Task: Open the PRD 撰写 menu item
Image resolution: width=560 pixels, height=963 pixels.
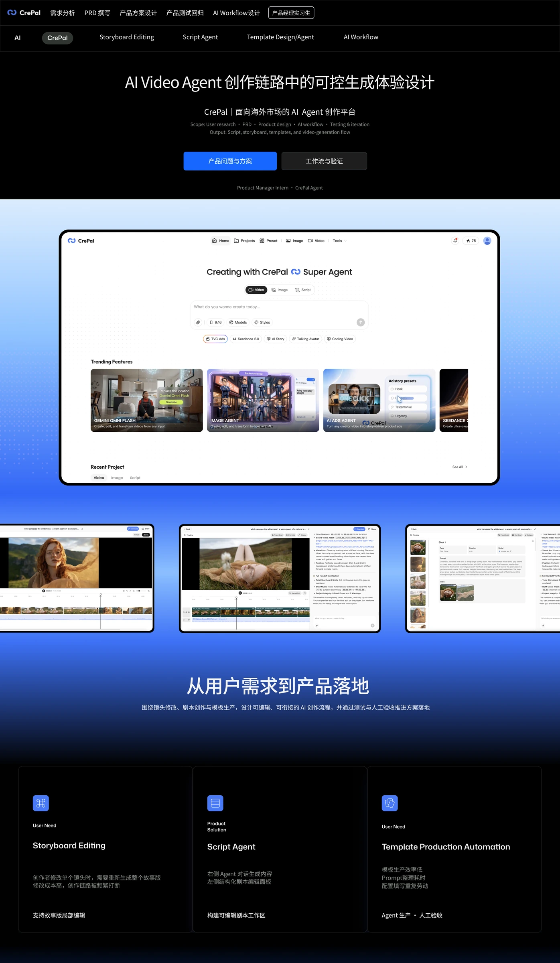Action: 97,13
